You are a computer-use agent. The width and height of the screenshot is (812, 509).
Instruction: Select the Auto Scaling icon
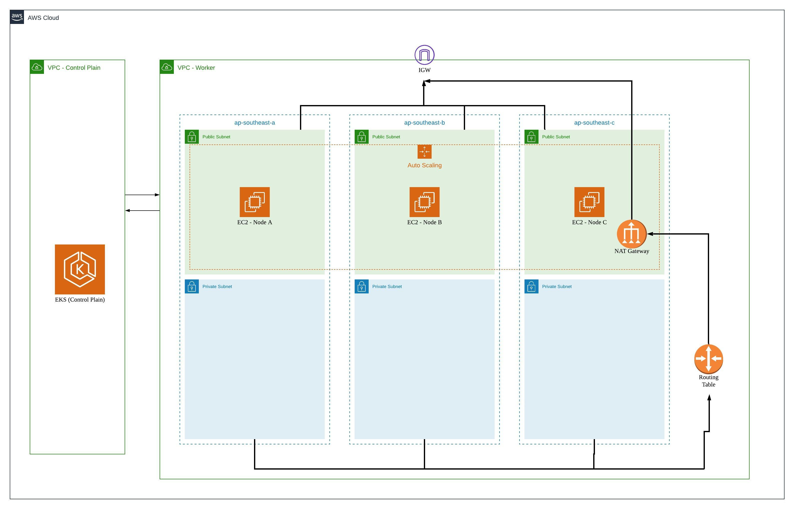click(x=424, y=151)
